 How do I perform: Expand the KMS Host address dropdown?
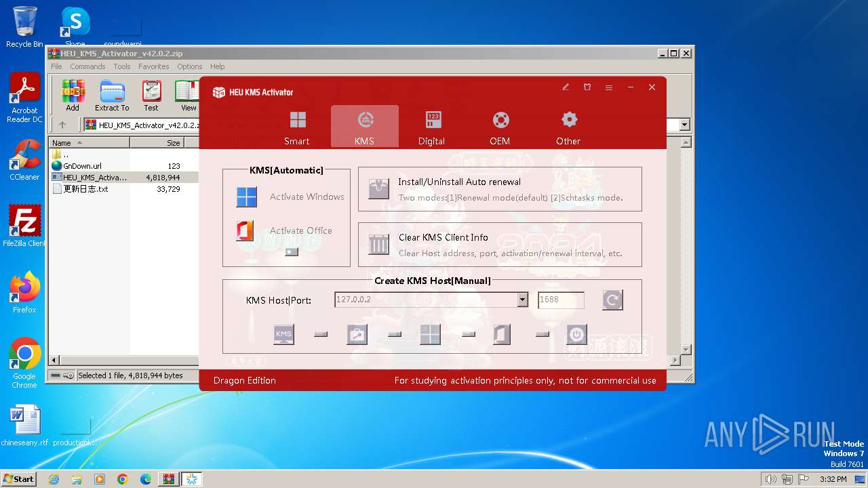[x=522, y=300]
